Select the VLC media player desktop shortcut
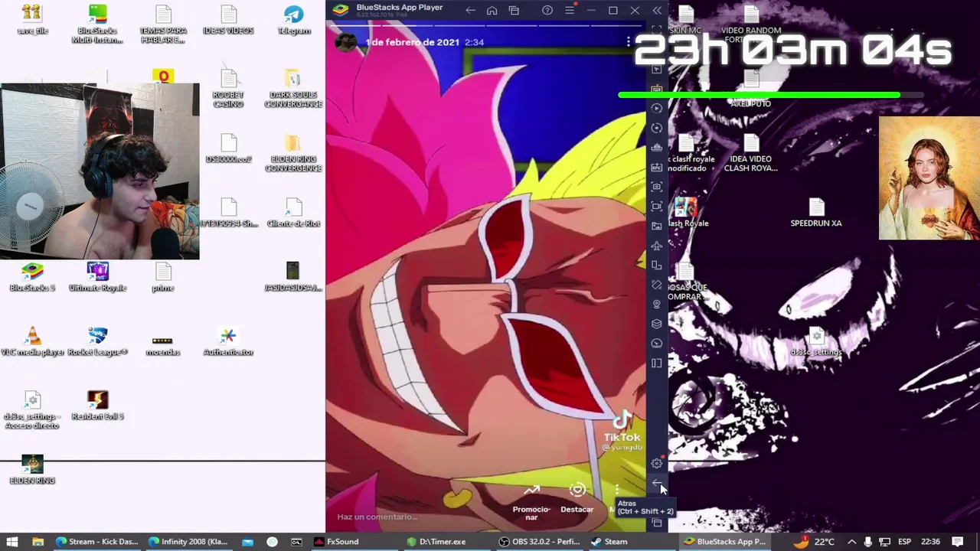The width and height of the screenshot is (980, 551). (x=32, y=341)
